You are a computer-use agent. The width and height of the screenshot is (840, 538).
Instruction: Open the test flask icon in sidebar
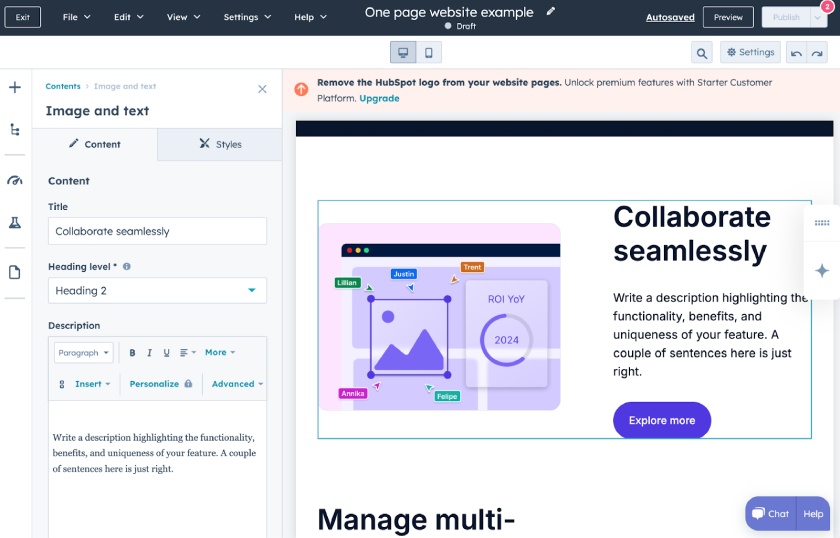[15, 222]
